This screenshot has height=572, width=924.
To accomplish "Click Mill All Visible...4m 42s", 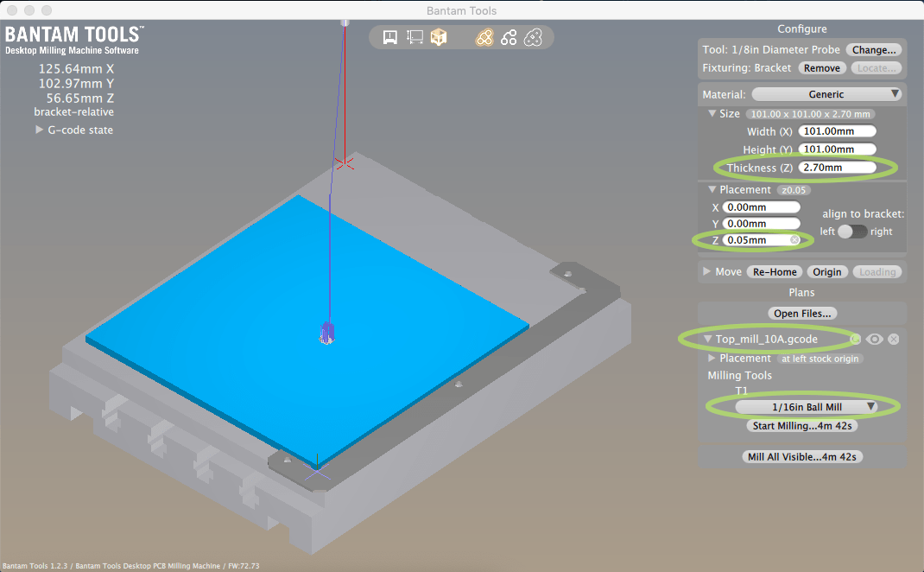I will [x=802, y=457].
